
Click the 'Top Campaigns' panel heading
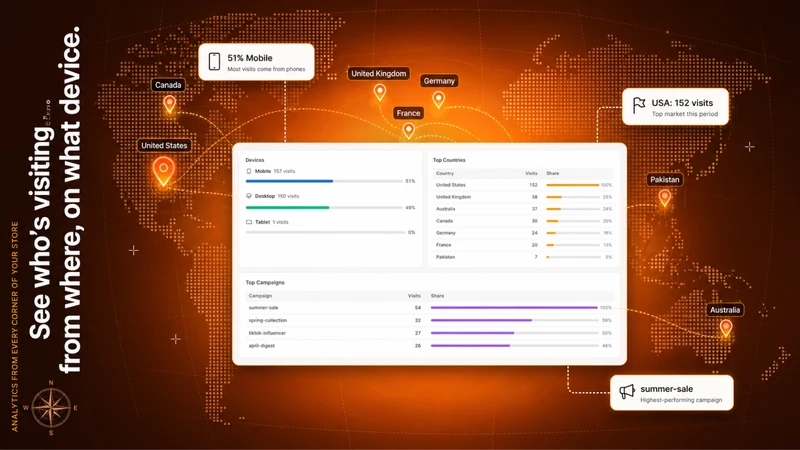265,283
